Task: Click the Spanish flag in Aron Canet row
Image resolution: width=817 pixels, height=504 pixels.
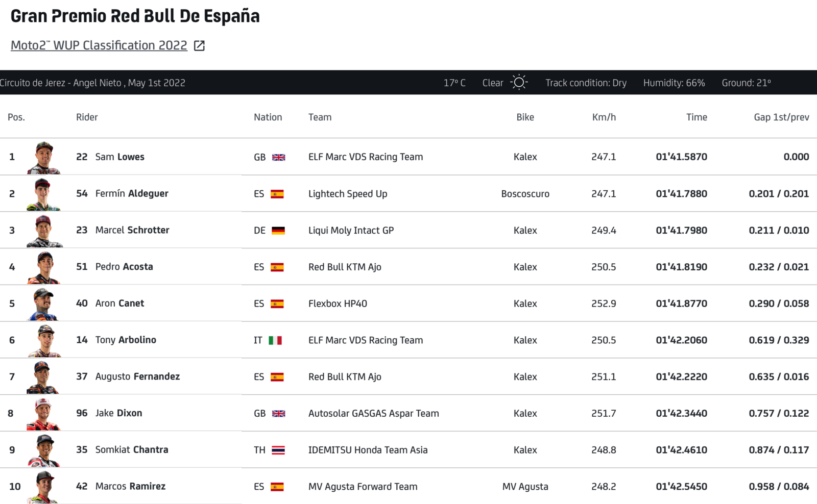Action: tap(277, 304)
